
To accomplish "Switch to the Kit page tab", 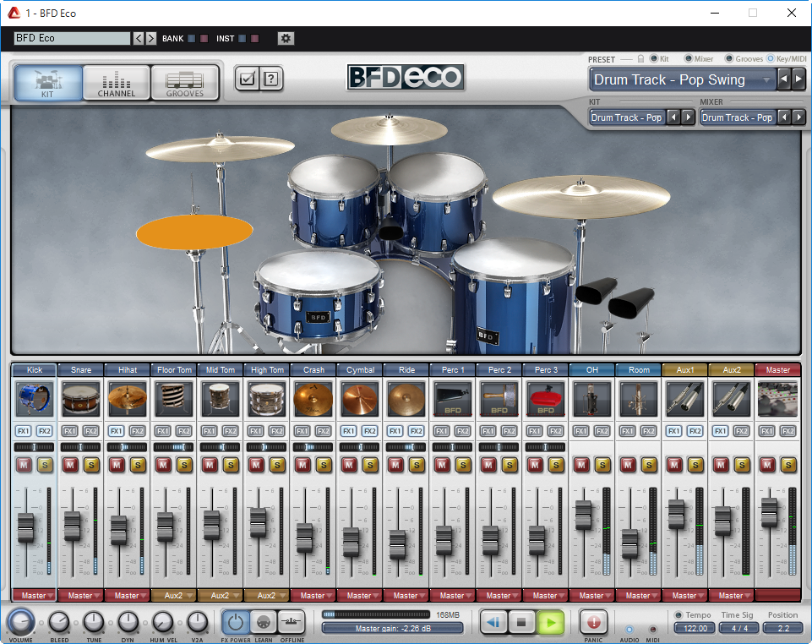I will pos(47,82).
